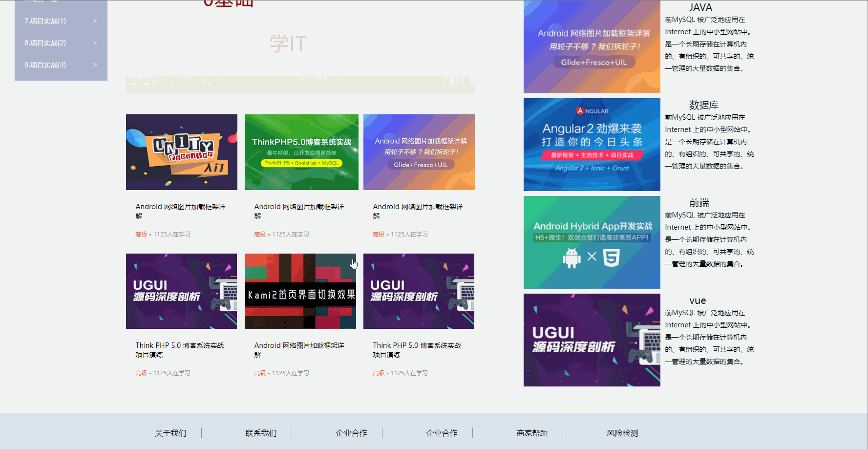
Task: Click 企业合作 just before 商家帮助
Action: coord(442,433)
